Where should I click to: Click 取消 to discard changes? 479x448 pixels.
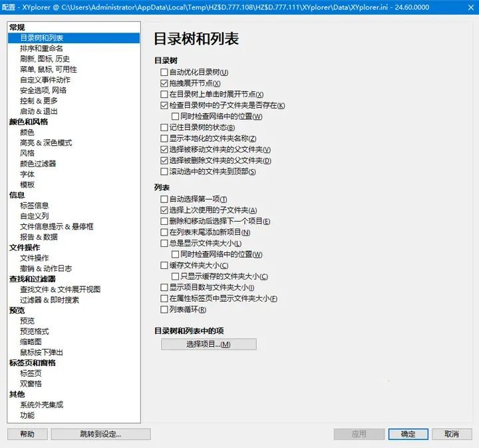point(452,434)
